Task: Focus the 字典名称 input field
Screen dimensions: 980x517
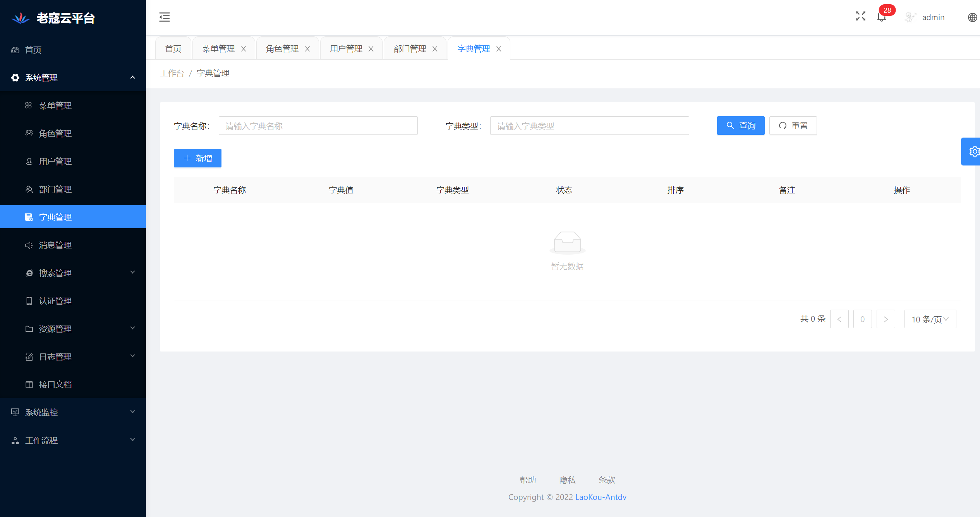Action: click(x=318, y=126)
